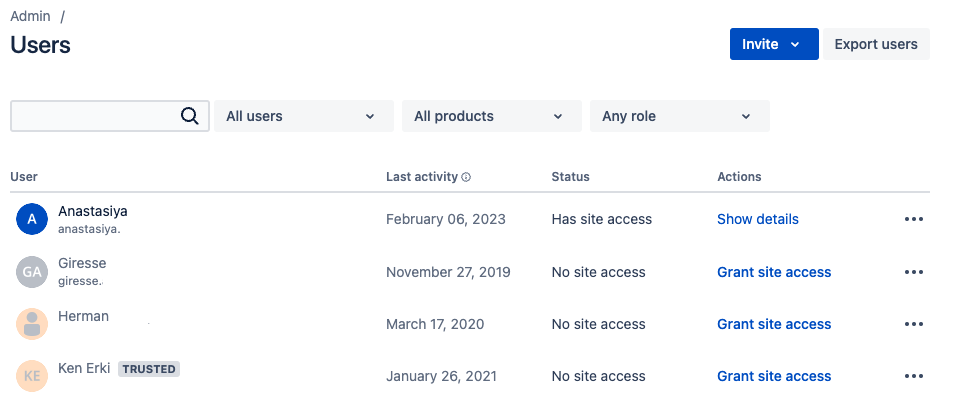Screen dimensions: 953x404
Task: Open the Invite button dropdown
Action: (774, 44)
